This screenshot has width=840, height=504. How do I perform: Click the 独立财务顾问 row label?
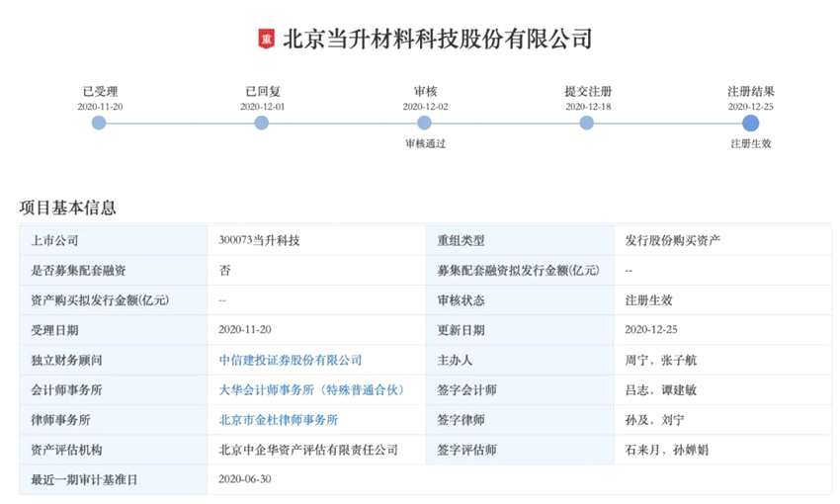click(66, 360)
